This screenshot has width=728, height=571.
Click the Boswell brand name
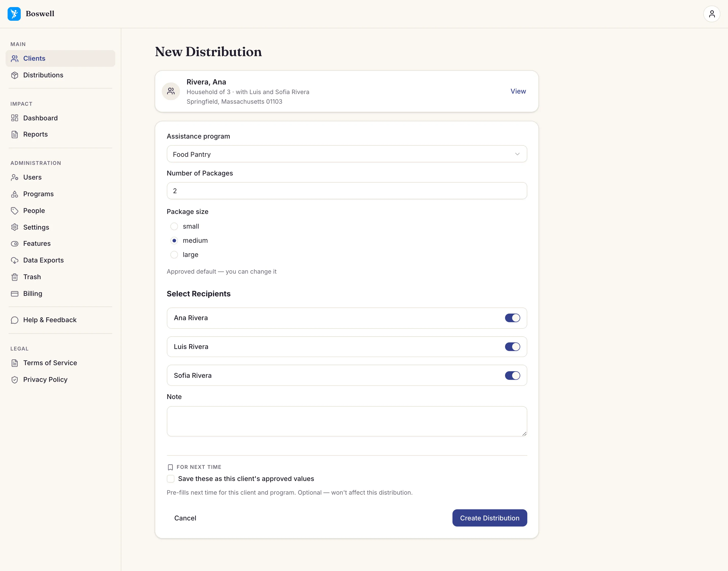pos(40,14)
